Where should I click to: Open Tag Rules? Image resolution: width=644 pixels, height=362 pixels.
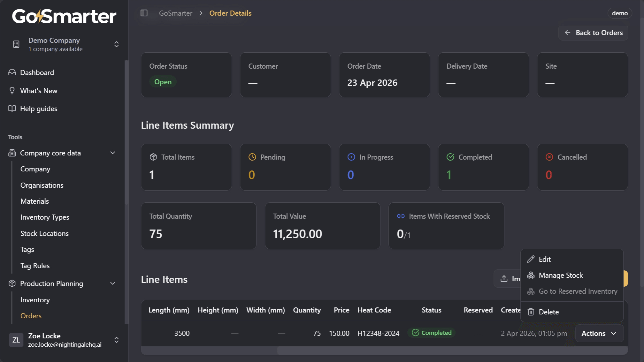tap(35, 266)
